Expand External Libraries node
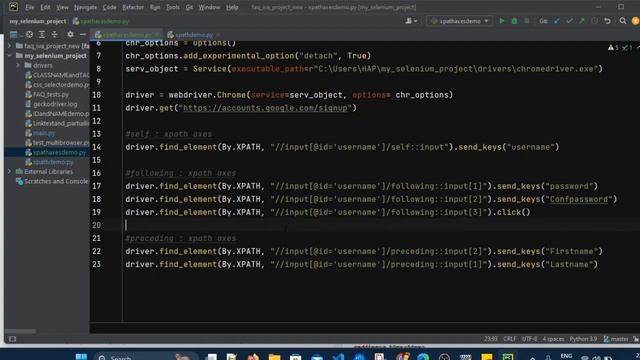Image resolution: width=640 pixels, height=360 pixels. [x=10, y=171]
